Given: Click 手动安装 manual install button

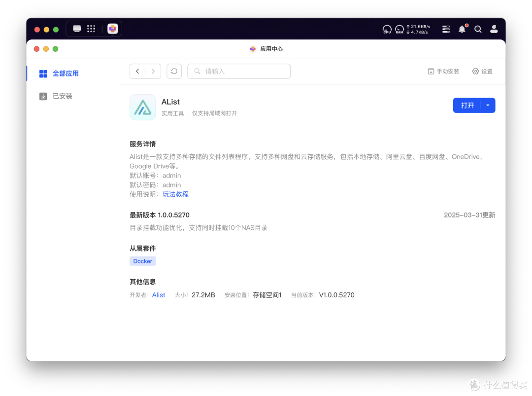Looking at the screenshot, I should pos(443,72).
